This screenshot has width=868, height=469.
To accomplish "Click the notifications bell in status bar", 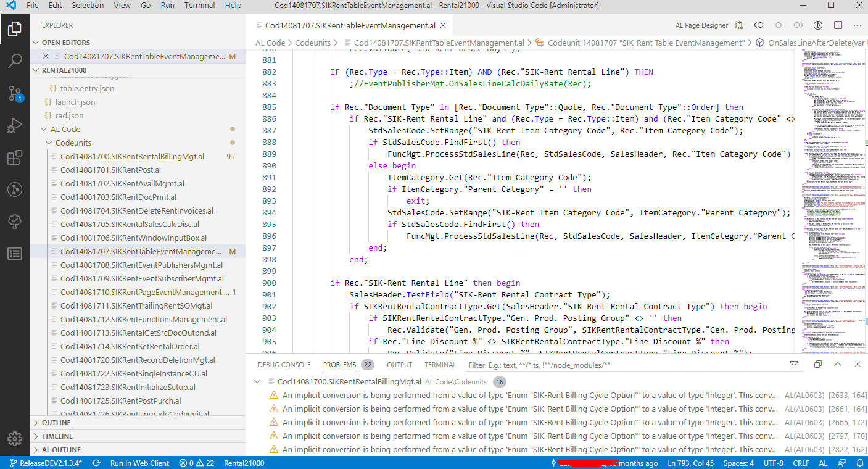I will [x=859, y=463].
